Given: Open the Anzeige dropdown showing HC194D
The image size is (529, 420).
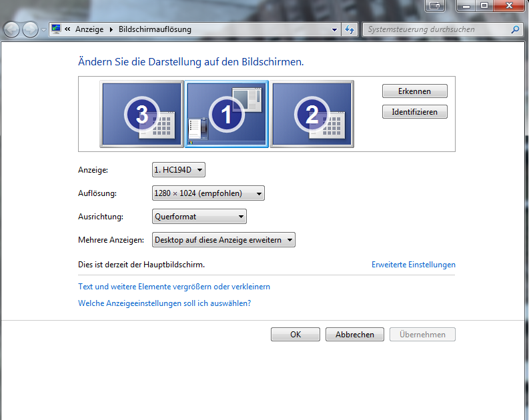Looking at the screenshot, I should [179, 170].
